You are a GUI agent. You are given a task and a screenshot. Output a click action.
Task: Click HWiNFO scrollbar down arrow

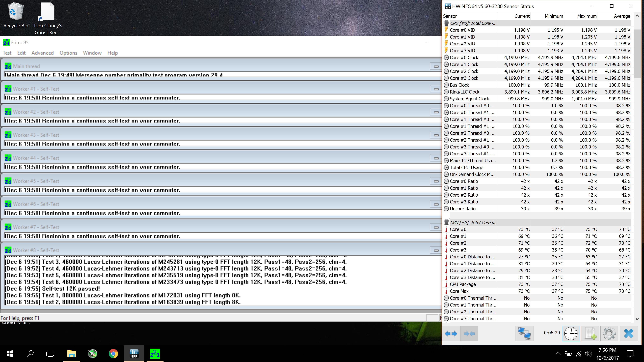[x=637, y=319]
